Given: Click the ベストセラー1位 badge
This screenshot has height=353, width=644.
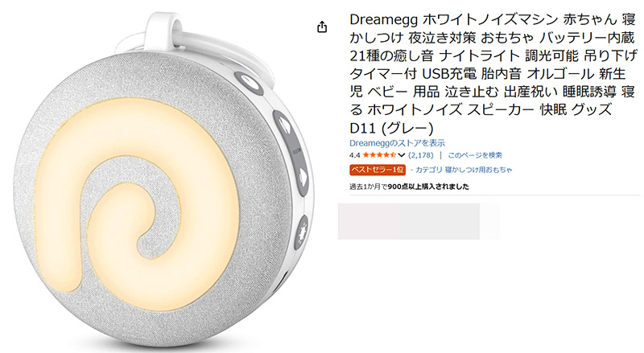Looking at the screenshot, I should tap(378, 170).
